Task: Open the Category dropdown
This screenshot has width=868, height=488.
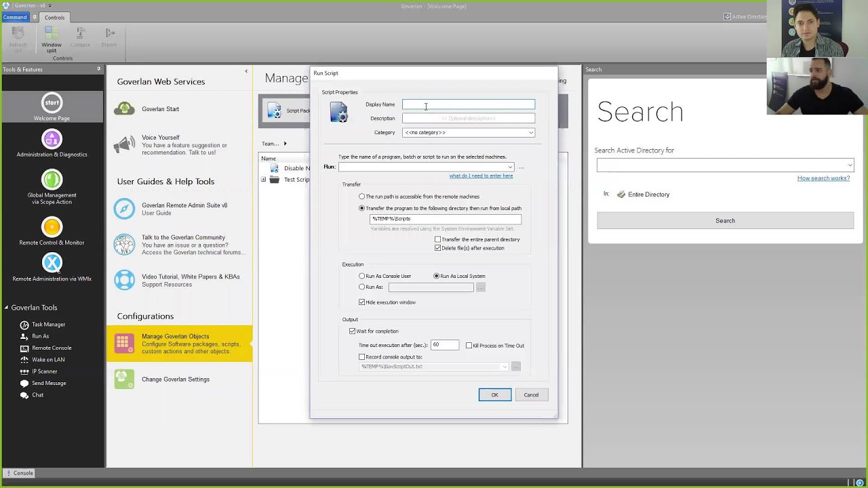Action: tap(531, 133)
